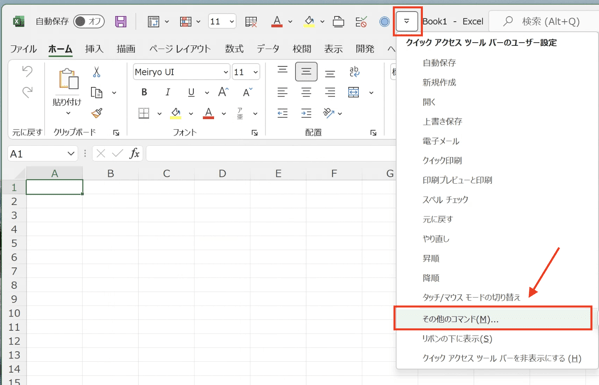This screenshot has height=385, width=599.
Task: Open the Merge and Center dropdown arrow
Action: (371, 92)
